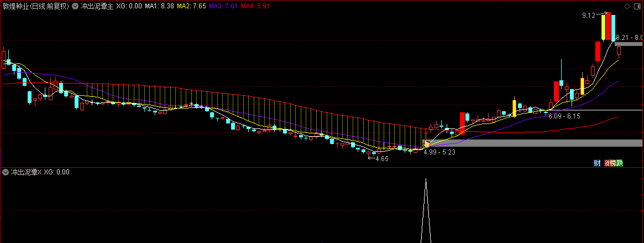Click the orange 榜 badge

pos(614,163)
